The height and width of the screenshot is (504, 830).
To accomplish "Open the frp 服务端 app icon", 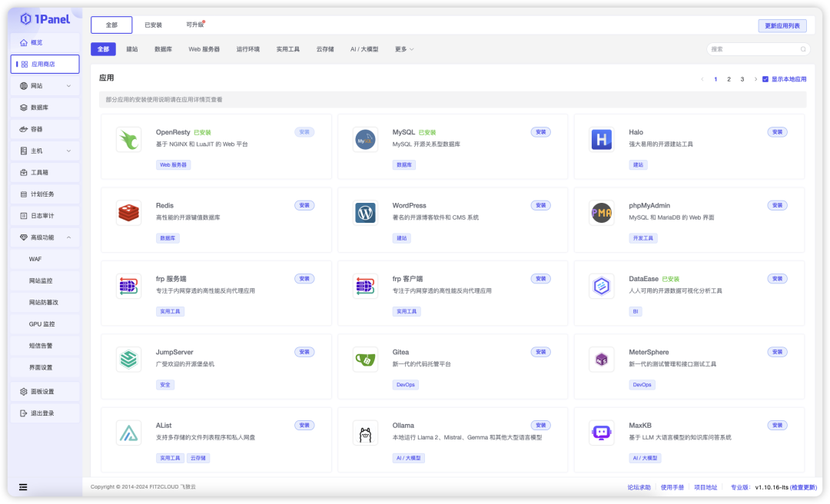I will point(128,287).
